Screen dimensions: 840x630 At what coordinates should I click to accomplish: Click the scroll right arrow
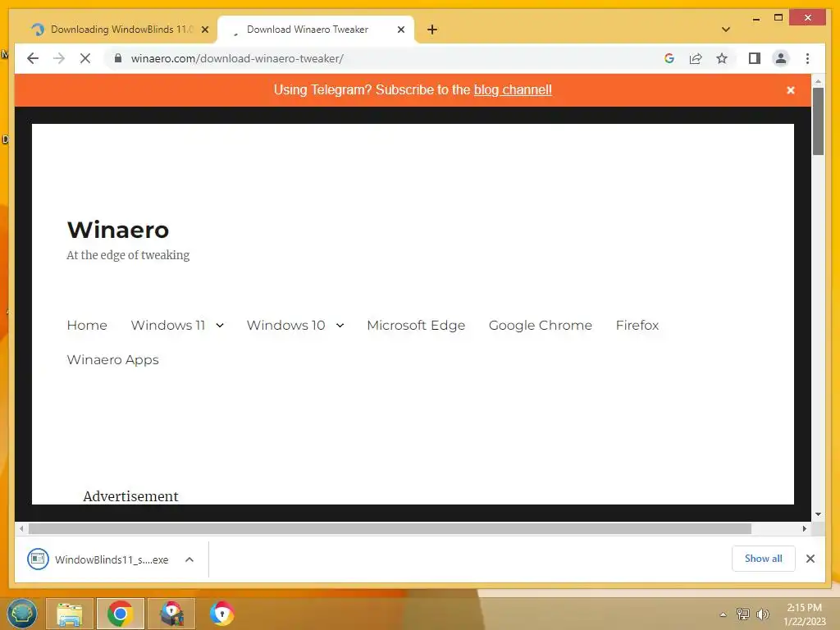(x=804, y=529)
